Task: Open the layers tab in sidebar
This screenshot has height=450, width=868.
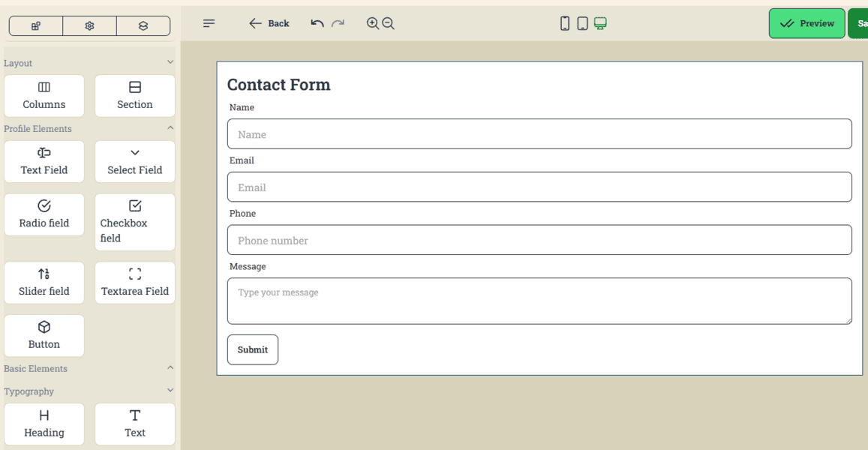Action: 143,26
